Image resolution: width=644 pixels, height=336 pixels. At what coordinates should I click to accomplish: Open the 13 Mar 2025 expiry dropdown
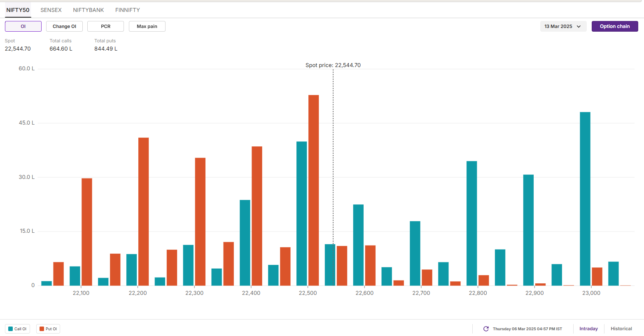563,26
